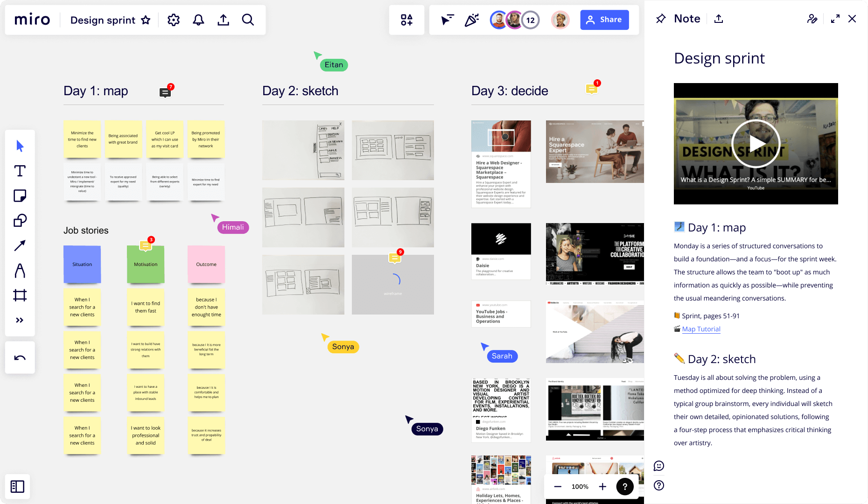Image resolution: width=868 pixels, height=504 pixels.
Task: Select the Connection line tool
Action: (x=20, y=245)
